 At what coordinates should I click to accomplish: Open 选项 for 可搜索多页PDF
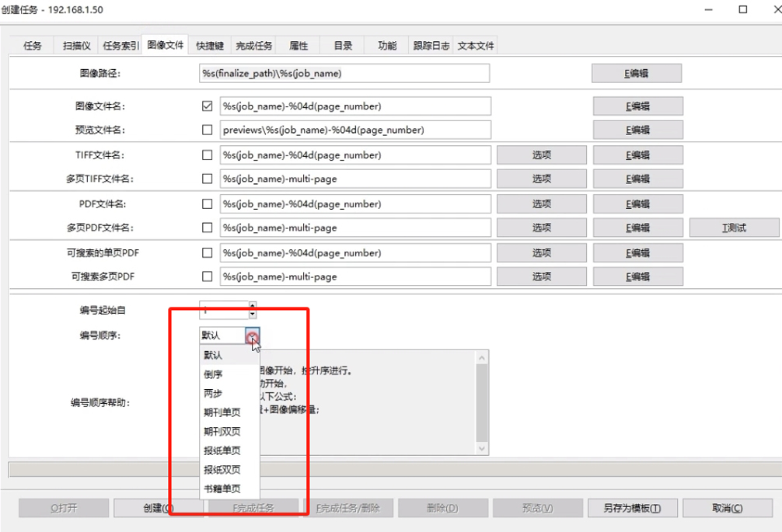(x=542, y=276)
